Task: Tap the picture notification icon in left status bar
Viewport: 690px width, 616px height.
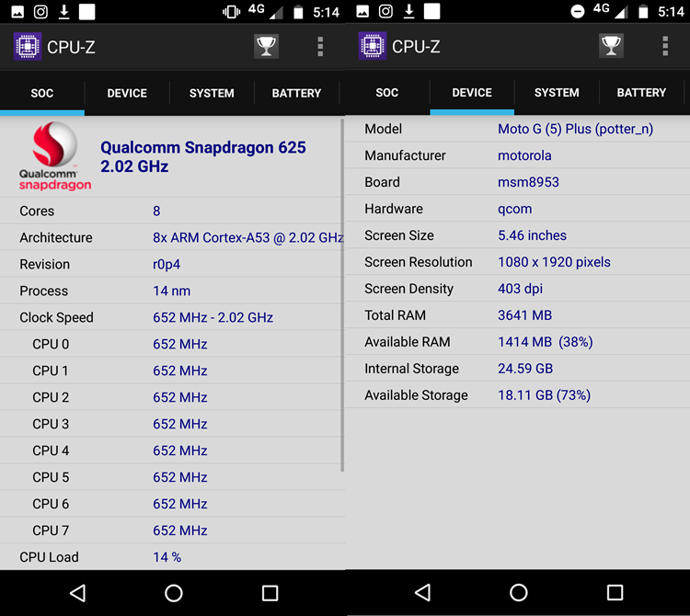Action: 17,12
